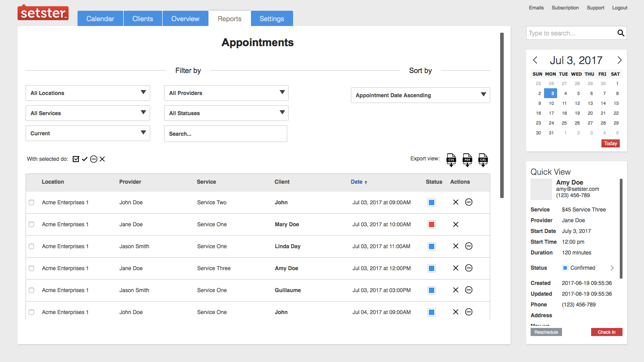Cancel John's Jul 04 appointment with X

pyautogui.click(x=456, y=312)
